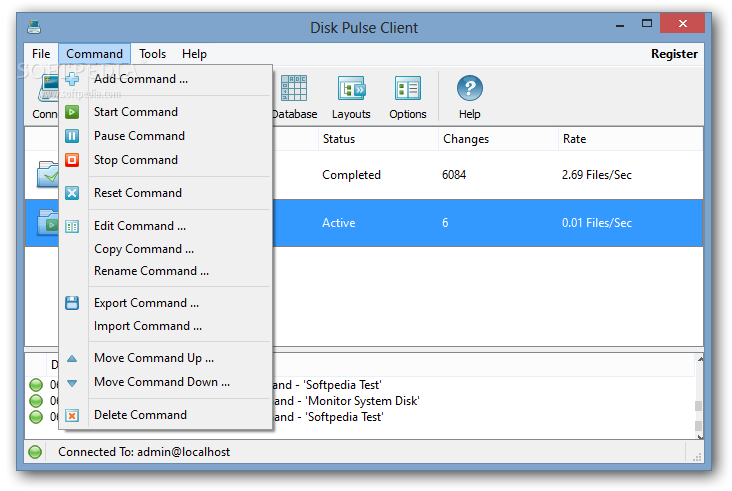This screenshot has width=732, height=491.
Task: Click the '2.69 Files/Sec' rate value
Action: tap(597, 175)
